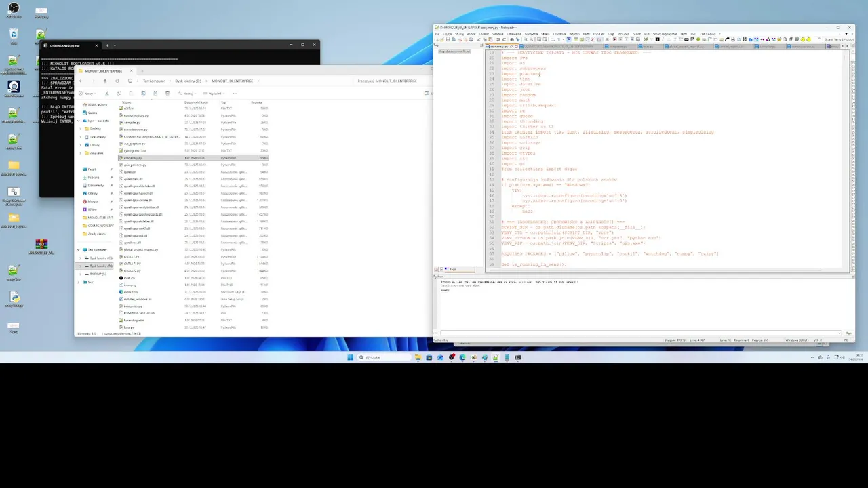Select the compiler.py file row
Viewport: 868px width, 488px height.
point(194,122)
